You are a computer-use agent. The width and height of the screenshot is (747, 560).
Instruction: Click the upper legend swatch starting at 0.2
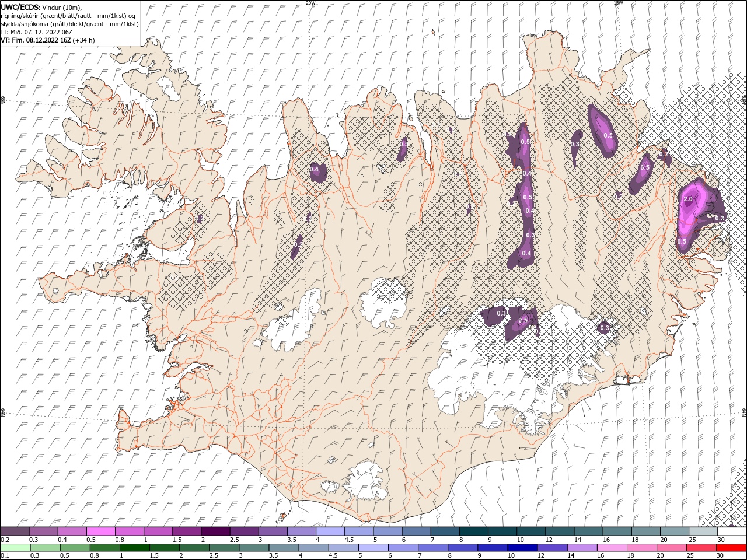click(x=15, y=531)
